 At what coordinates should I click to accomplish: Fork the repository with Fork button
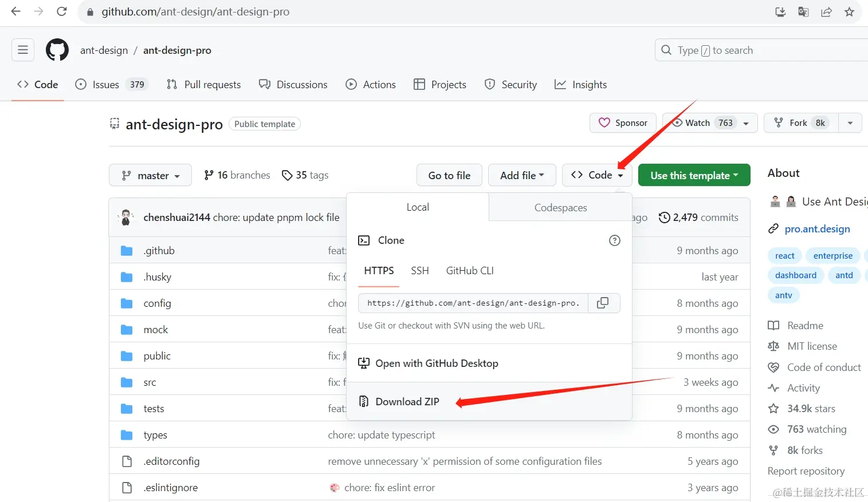[801, 122]
